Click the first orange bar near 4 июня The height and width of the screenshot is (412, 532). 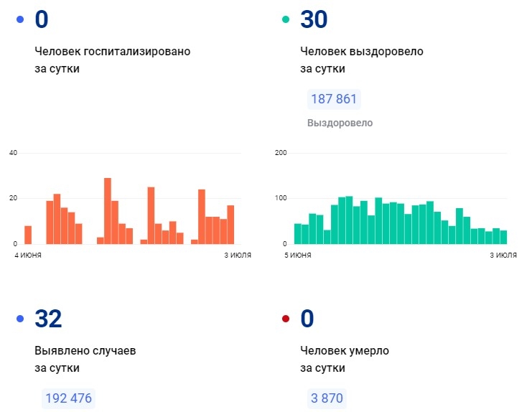(28, 235)
